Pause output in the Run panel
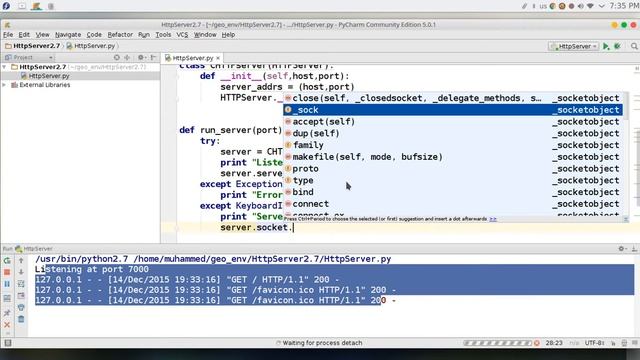The image size is (640, 360). click(7, 284)
